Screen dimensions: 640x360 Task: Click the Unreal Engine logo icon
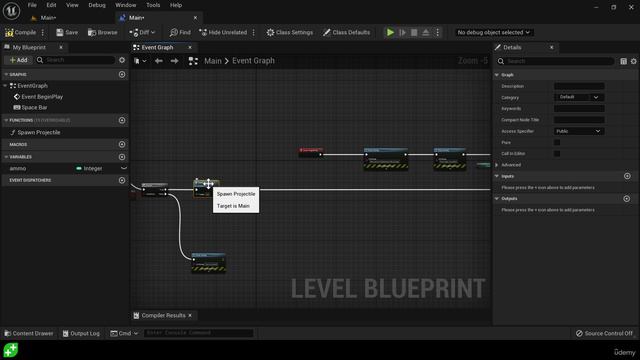(11, 11)
